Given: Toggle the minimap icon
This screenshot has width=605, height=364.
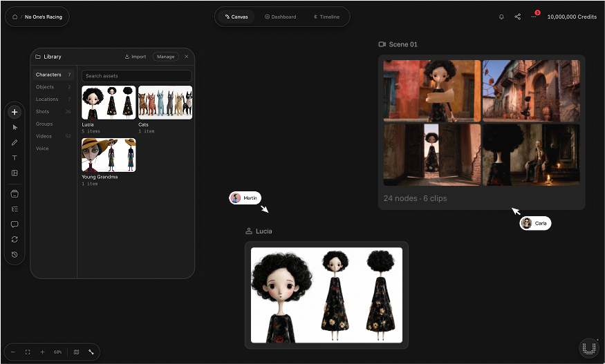Looking at the screenshot, I should tap(76, 352).
